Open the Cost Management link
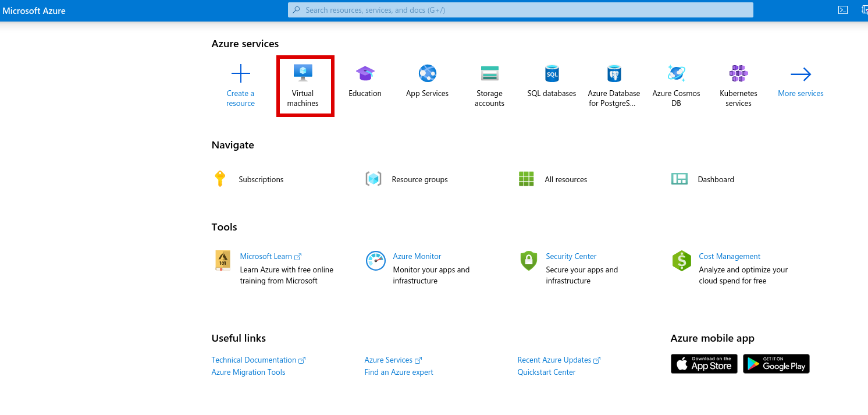Image resolution: width=868 pixels, height=415 pixels. 730,256
